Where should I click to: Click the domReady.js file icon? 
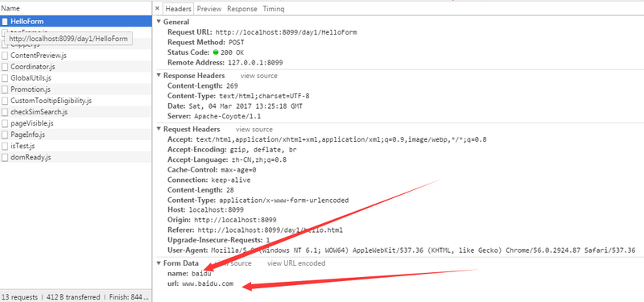[5, 157]
